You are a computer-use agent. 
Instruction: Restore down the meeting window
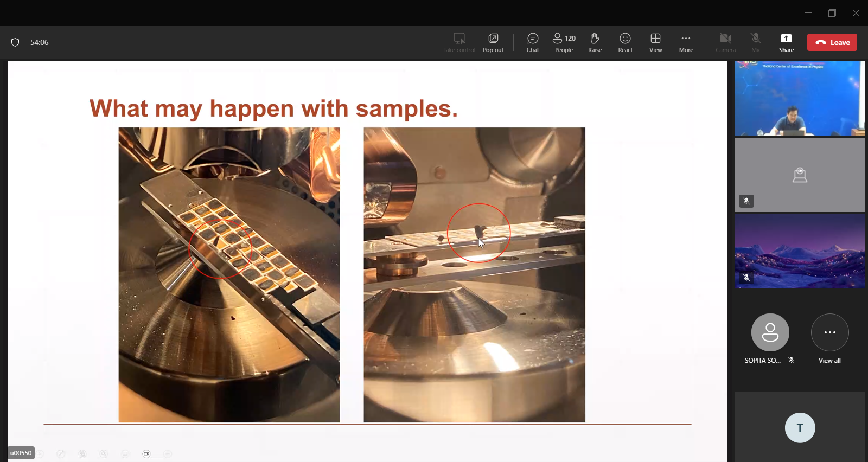pos(832,13)
